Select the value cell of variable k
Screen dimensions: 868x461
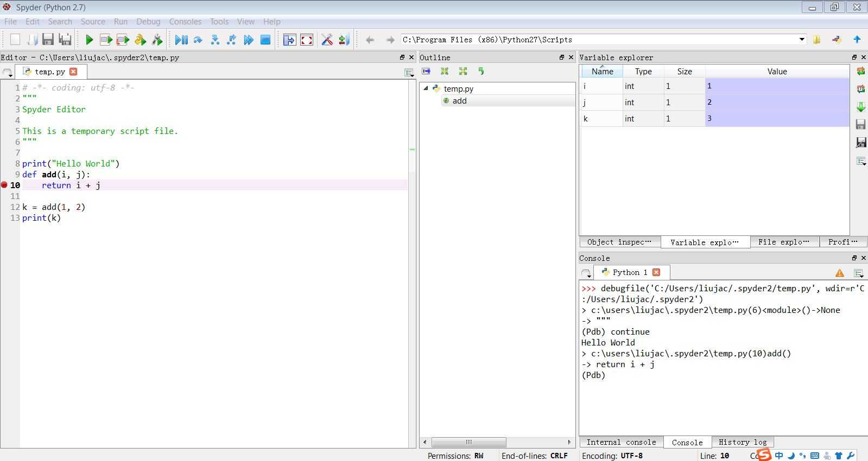click(x=777, y=118)
